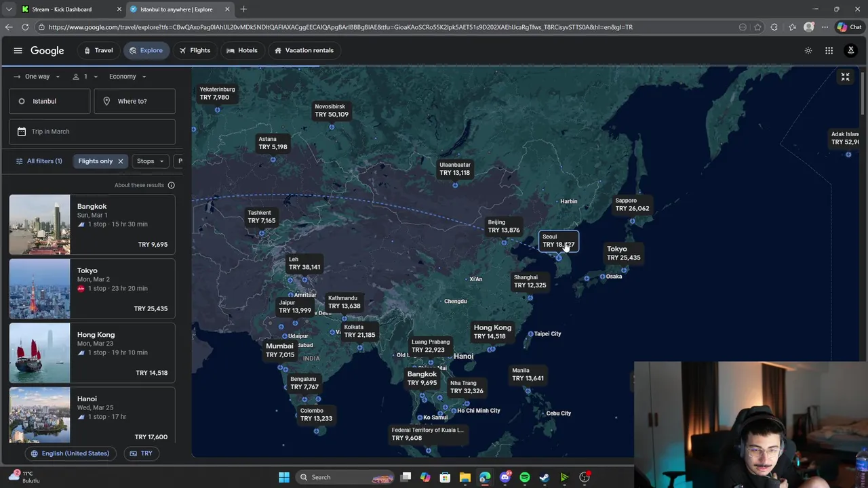Remove the Flights only filter with X
The width and height of the screenshot is (868, 488).
pyautogui.click(x=120, y=161)
